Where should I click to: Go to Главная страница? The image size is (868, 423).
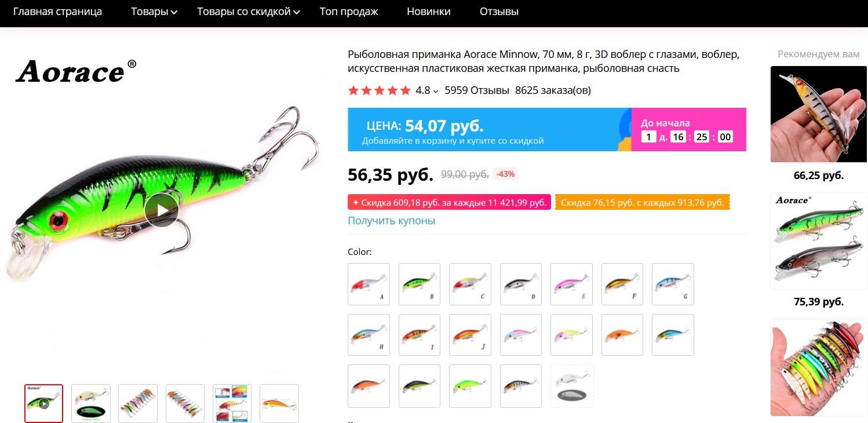tap(57, 12)
